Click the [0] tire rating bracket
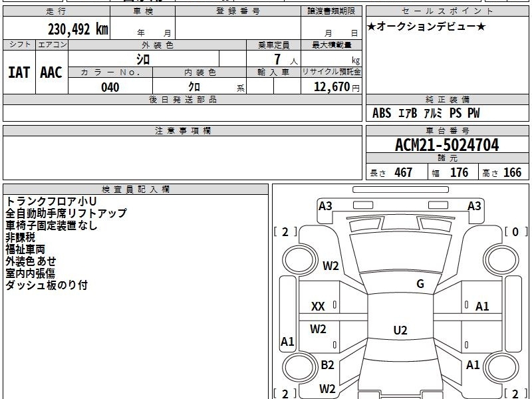Image resolution: width=532 pixels, height=399 pixels. [516, 232]
